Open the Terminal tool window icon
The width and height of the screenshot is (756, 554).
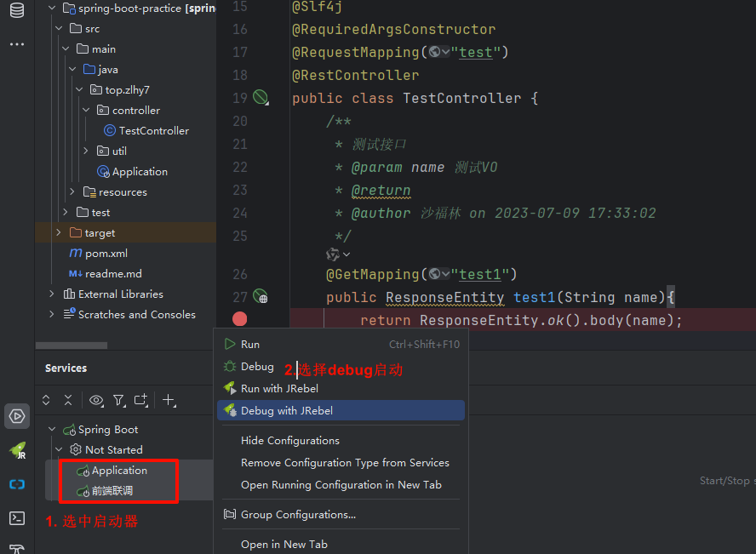pos(17,517)
